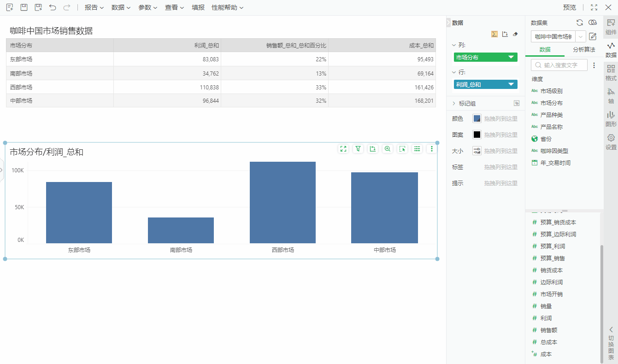The width and height of the screenshot is (618, 364).
Task: Click the color swatch next to 颜色
Action: pos(477,118)
